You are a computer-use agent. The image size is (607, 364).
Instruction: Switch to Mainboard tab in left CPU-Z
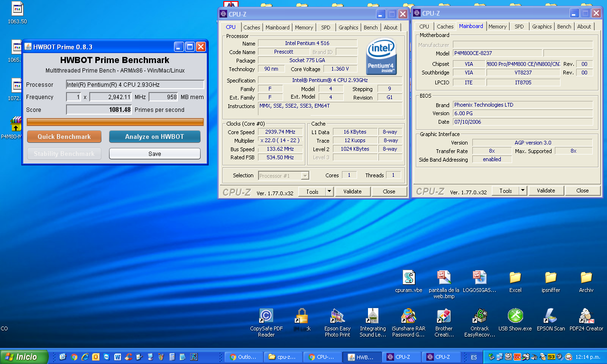click(277, 27)
